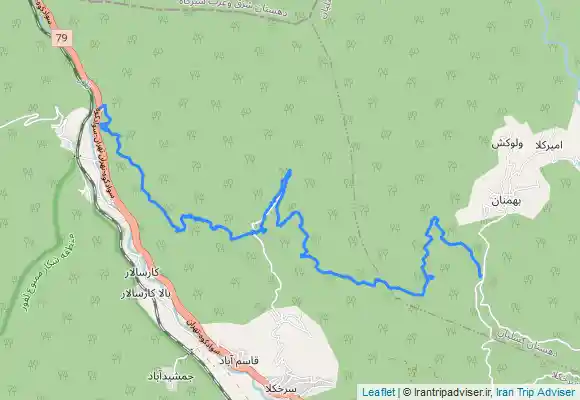This screenshot has height=400, width=580.
Task: Open the Iran Trip Adviser link
Action: tap(535, 392)
